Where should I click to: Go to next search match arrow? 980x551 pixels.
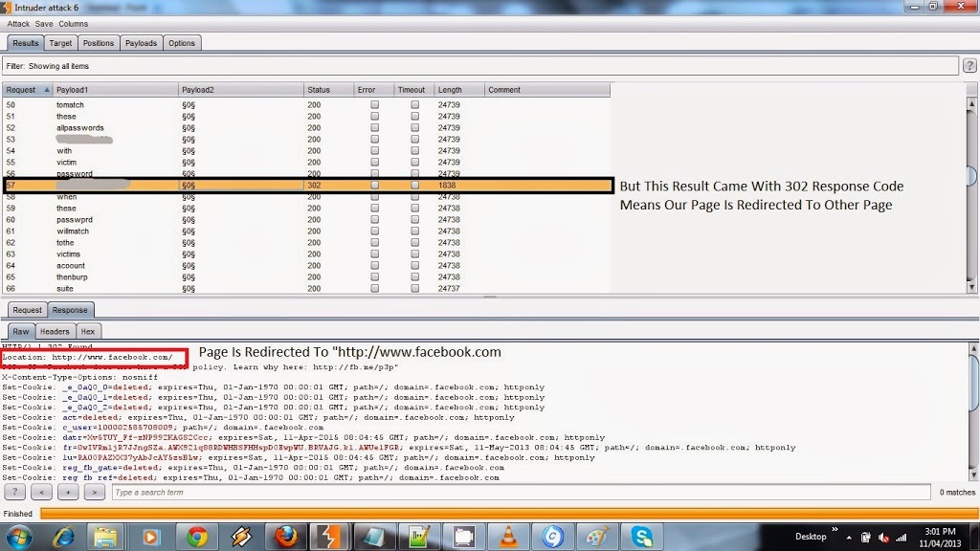(95, 492)
